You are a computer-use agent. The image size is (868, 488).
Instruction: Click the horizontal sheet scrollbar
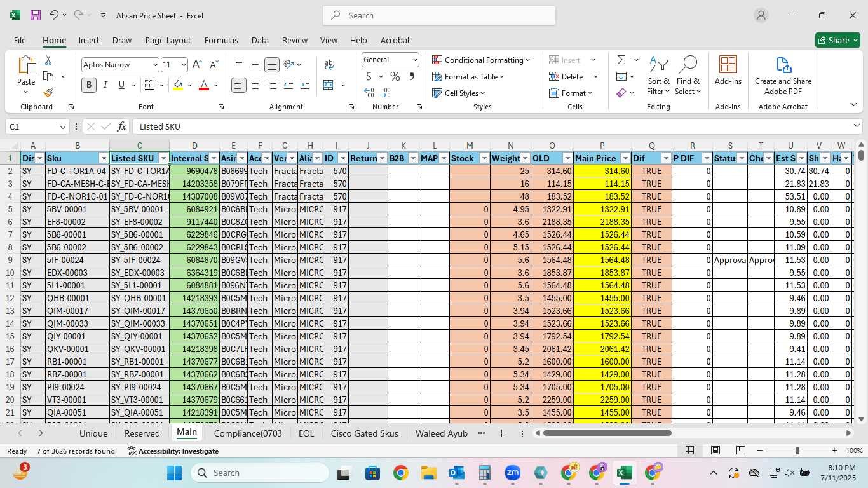coord(607,433)
